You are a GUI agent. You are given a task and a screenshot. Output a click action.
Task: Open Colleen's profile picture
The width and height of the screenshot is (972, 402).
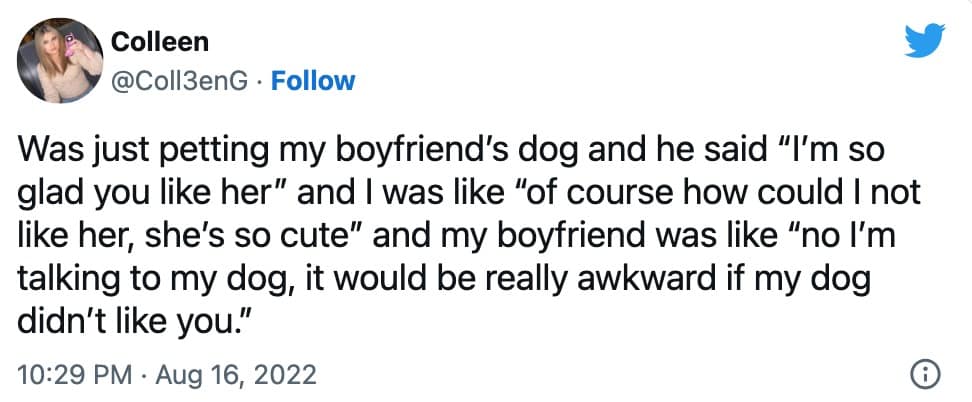coord(64,61)
